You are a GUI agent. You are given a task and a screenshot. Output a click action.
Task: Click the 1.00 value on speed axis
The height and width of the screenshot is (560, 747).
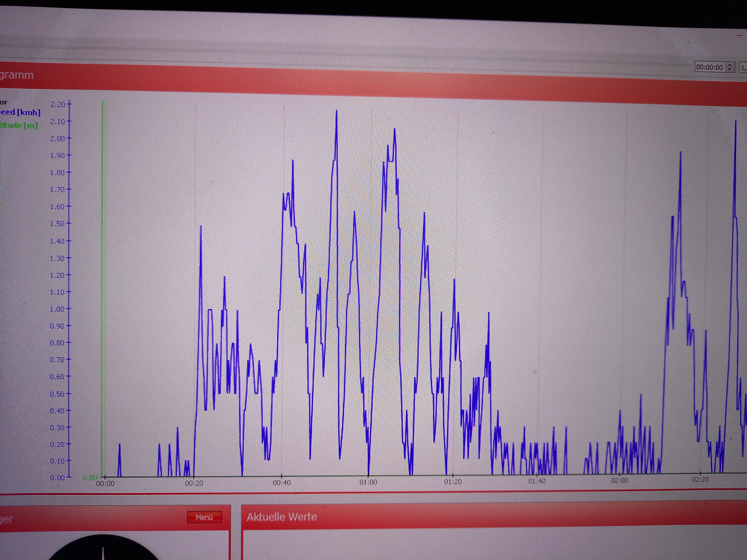click(x=57, y=309)
